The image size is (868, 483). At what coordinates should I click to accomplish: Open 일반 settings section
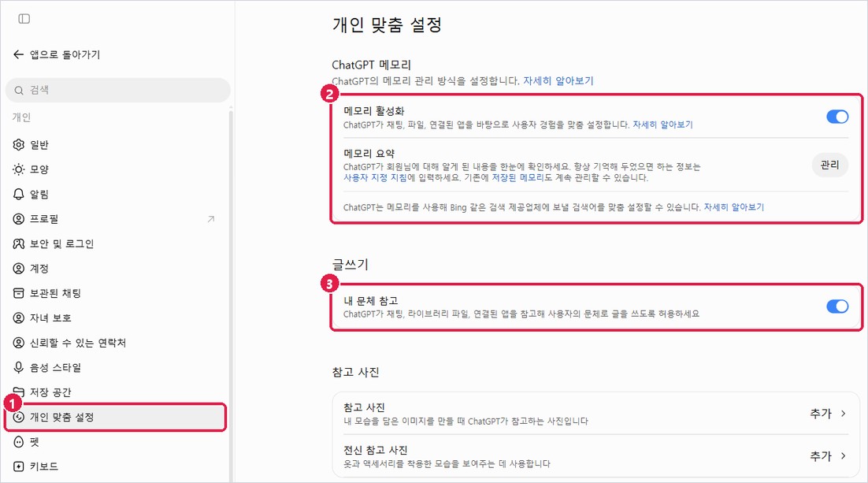tap(117, 144)
